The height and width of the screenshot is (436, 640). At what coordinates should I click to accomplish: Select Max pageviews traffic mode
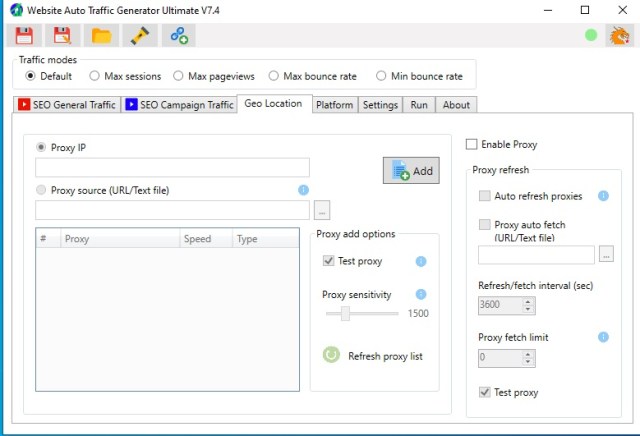[x=178, y=76]
